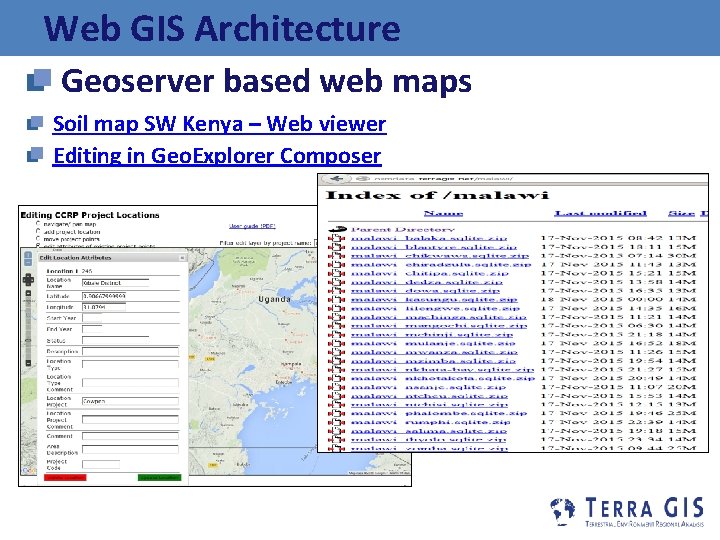Click the zip icon beside malawi_mulanje.sqlite.zip

[x=337, y=343]
